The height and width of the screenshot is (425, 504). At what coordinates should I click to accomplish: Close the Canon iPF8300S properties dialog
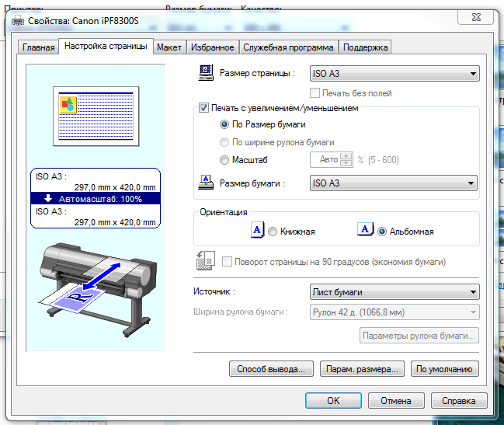coord(476,17)
